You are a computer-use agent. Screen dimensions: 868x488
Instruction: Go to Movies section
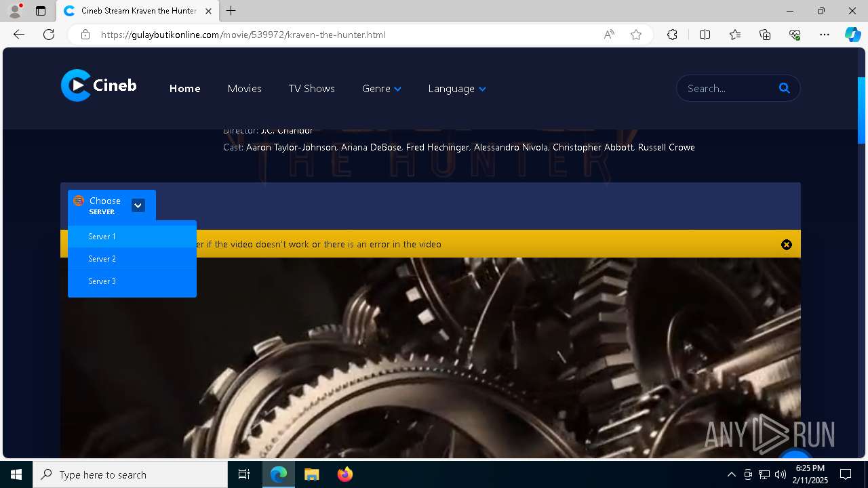pos(244,89)
